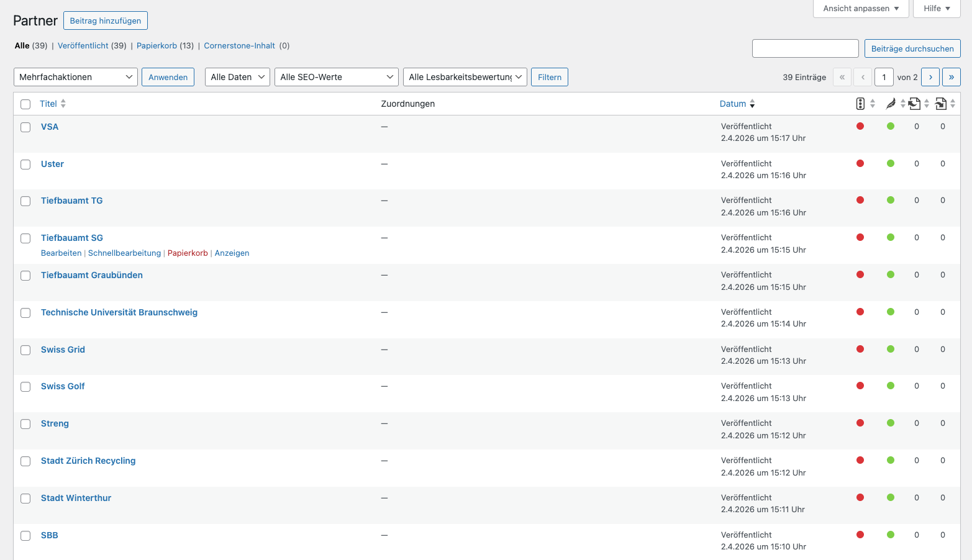Check the Uster row checkbox
Viewport: 972px width, 560px height.
tap(25, 165)
